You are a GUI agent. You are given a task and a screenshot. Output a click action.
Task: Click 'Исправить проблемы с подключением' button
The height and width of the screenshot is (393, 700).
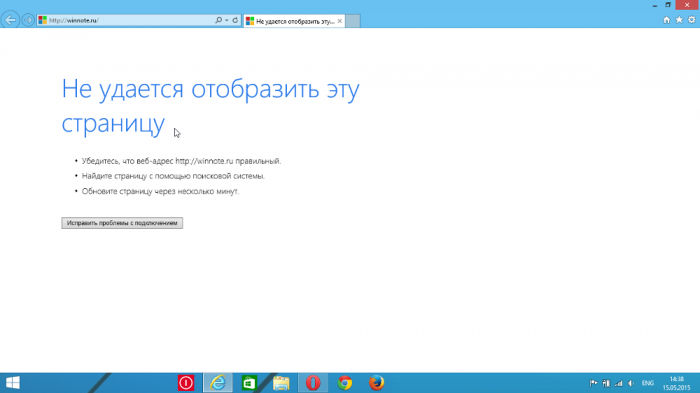[x=122, y=223]
